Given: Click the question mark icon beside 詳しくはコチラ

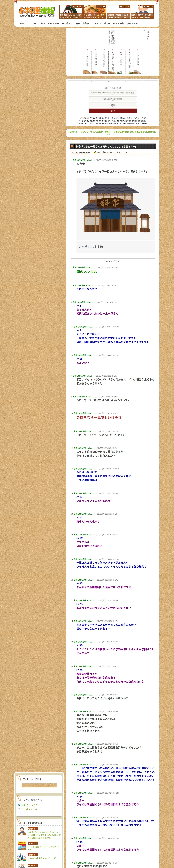Looking at the screenshot, I should [x=19, y=805].
